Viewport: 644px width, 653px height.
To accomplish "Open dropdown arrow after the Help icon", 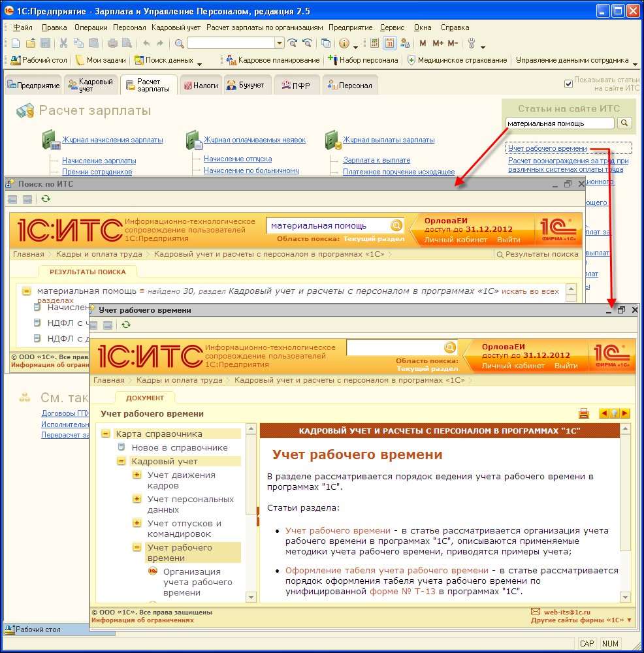I will click(355, 46).
